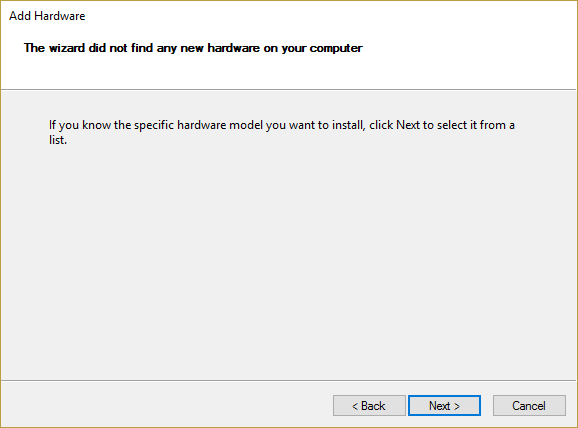Select the bold 'wizard did not find' heading
Viewport: 578px width, 428px height.
pos(193,48)
